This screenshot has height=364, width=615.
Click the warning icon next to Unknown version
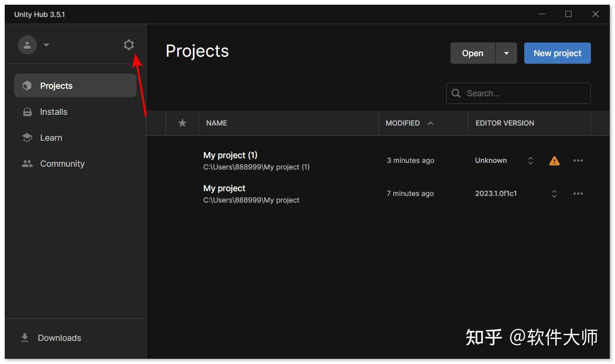pos(554,161)
